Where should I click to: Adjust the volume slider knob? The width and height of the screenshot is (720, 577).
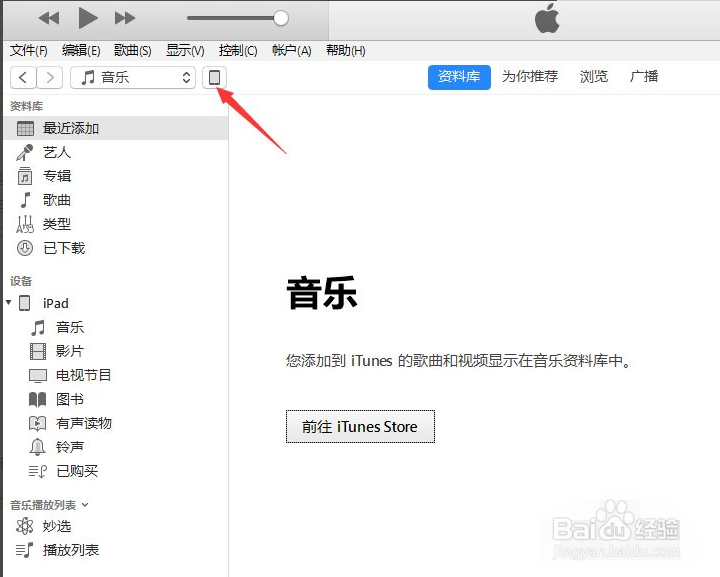click(x=281, y=18)
